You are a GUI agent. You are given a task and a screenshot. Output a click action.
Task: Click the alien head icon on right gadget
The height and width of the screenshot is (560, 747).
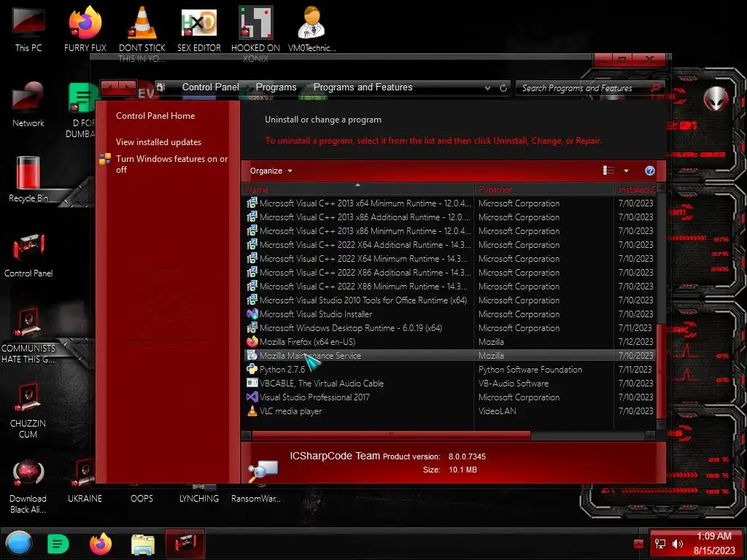(x=716, y=98)
